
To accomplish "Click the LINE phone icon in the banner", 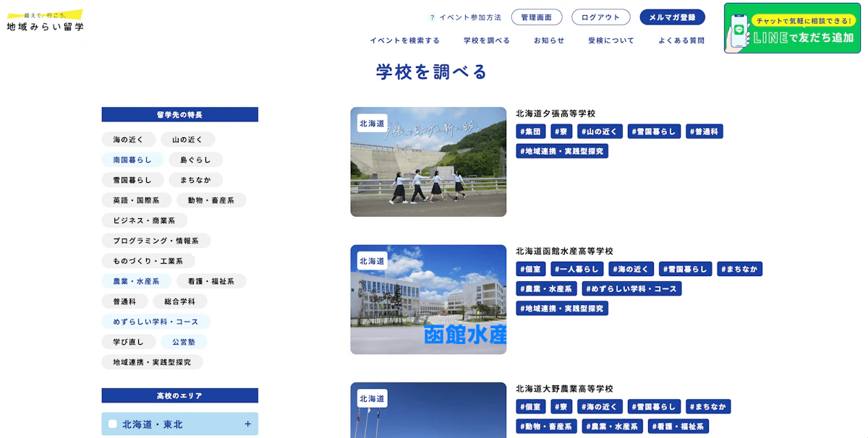I will tap(738, 31).
